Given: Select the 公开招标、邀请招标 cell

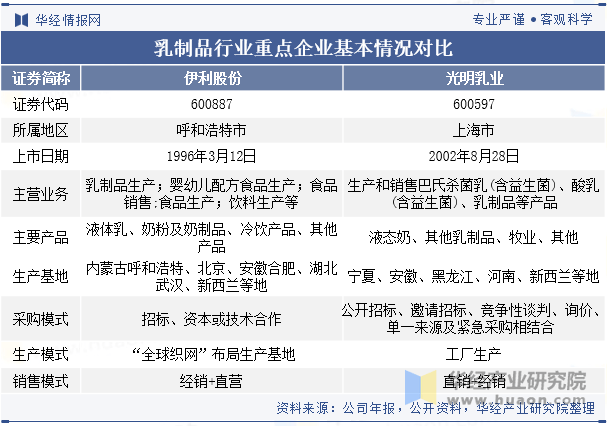Looking at the screenshot, I should (474, 319).
